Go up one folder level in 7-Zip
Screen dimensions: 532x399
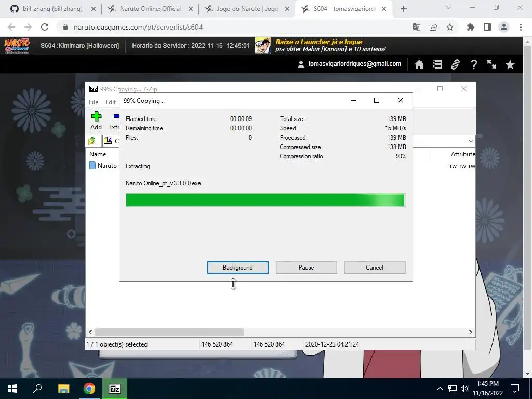(92, 140)
